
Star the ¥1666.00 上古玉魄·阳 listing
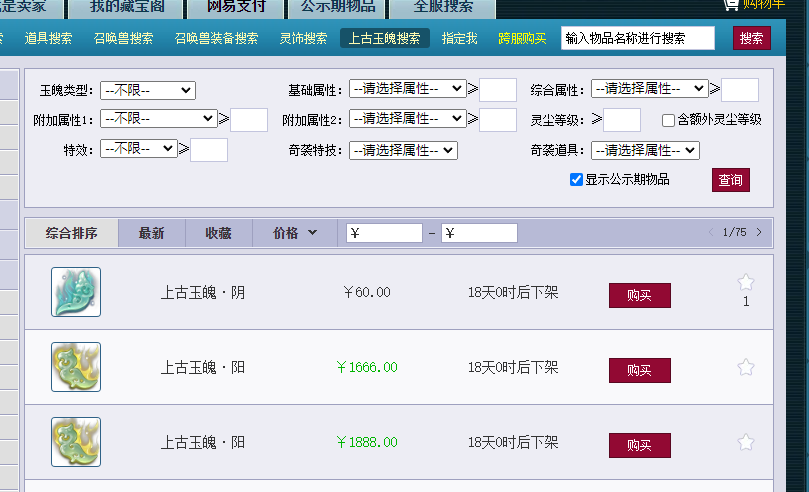745,367
